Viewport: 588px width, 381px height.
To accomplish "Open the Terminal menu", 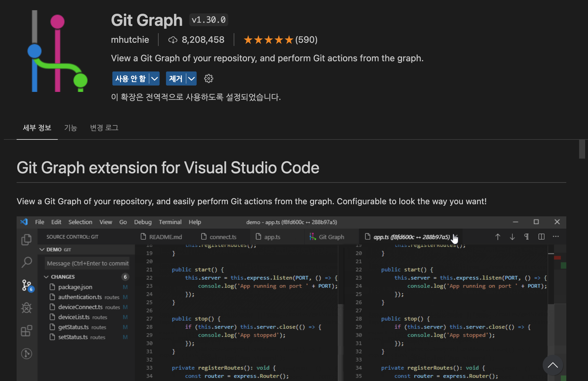I will (x=170, y=222).
